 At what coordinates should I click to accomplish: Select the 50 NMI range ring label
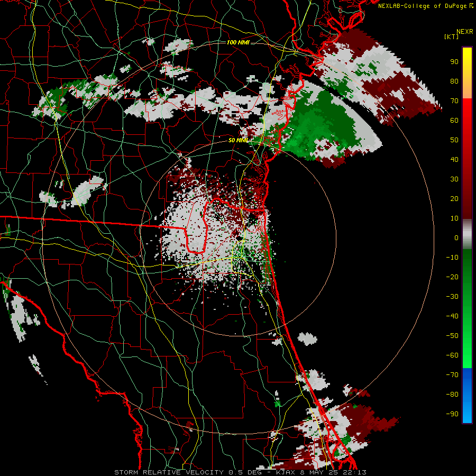pyautogui.click(x=238, y=140)
